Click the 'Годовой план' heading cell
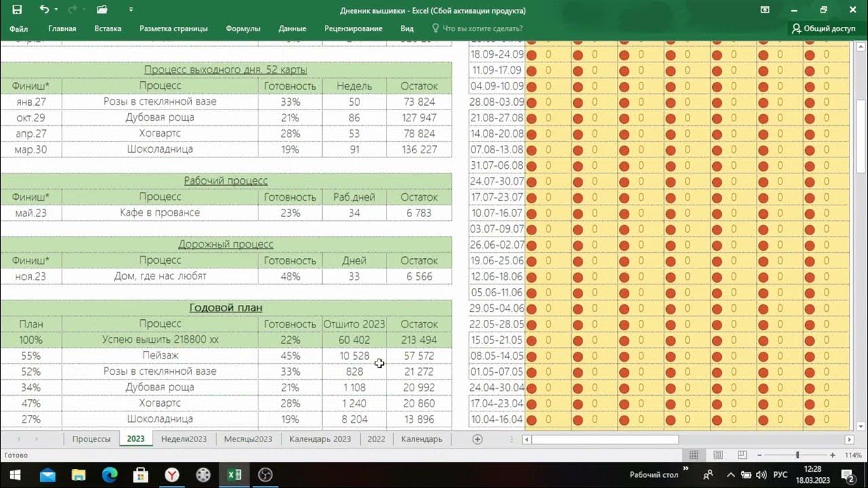 226,308
